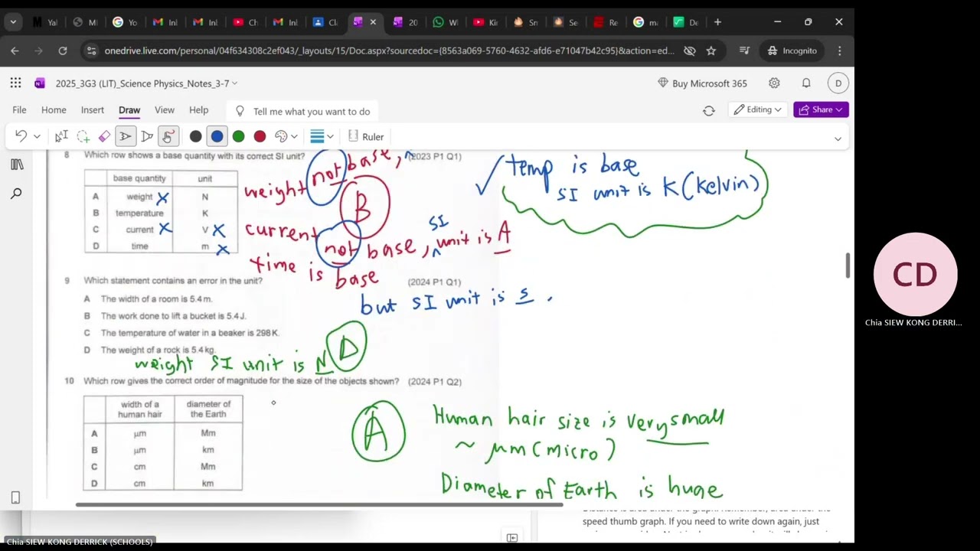Click the Chrome address bar URL
This screenshot has height=551, width=980.
389,51
